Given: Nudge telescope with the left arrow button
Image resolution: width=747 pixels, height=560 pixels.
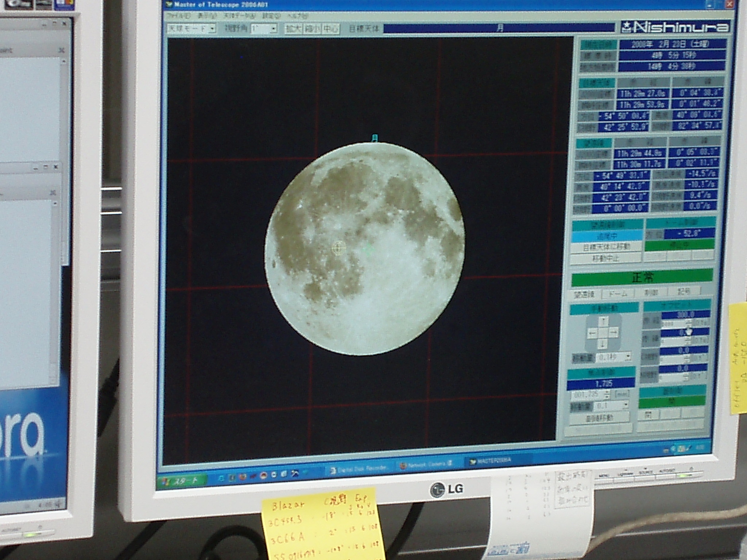Looking at the screenshot, I should (592, 332).
